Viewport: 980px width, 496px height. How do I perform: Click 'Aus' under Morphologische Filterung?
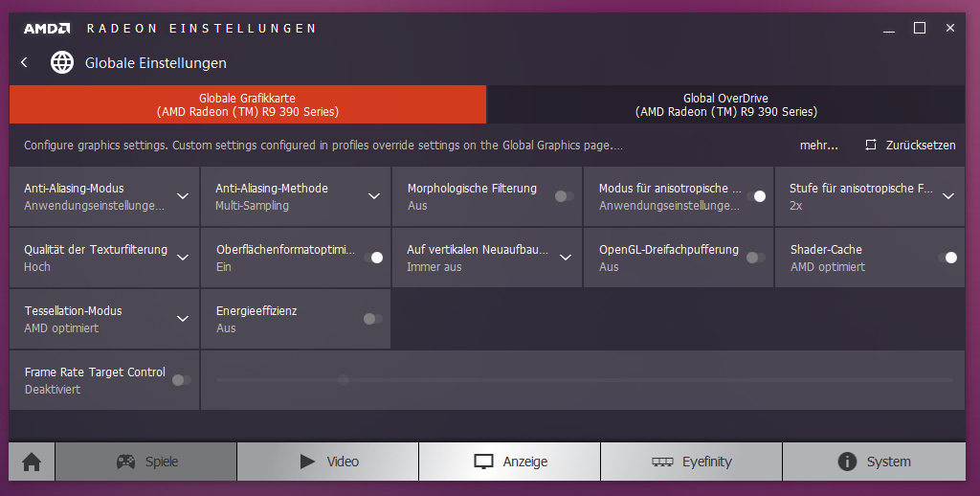(417, 206)
